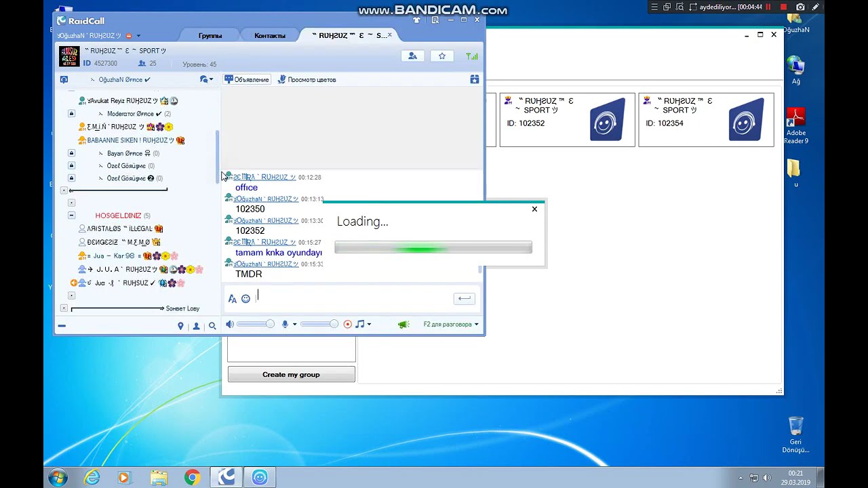This screenshot has width=868, height=488.
Task: Focus the chat message input field
Action: (x=353, y=298)
